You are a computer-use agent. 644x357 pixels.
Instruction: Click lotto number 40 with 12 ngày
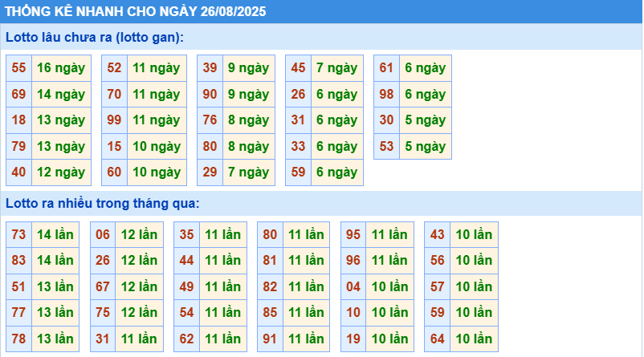[18, 172]
